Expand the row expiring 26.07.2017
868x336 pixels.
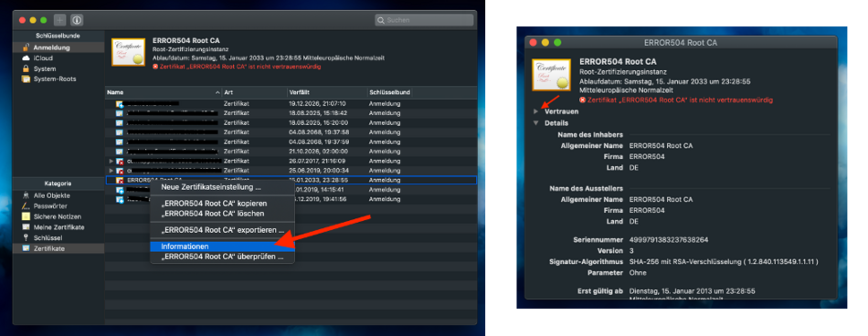[111, 161]
